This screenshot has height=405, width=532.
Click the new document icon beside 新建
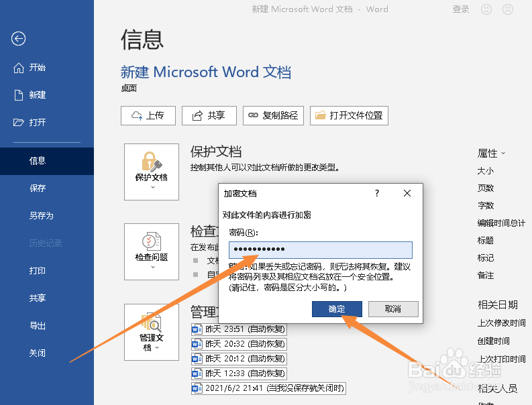(19, 95)
